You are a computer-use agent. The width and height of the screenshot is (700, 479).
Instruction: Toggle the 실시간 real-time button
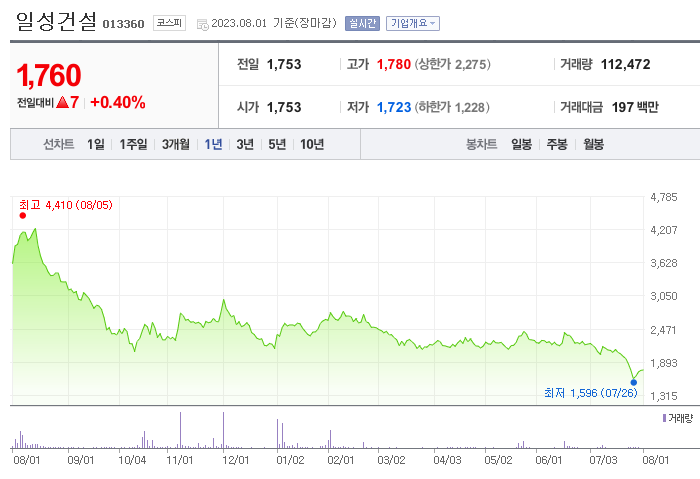coord(362,23)
